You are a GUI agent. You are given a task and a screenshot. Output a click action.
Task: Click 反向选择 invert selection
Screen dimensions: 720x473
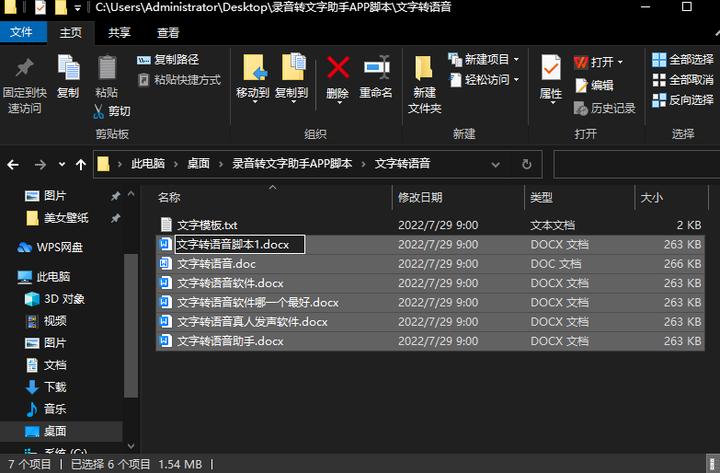(x=683, y=100)
